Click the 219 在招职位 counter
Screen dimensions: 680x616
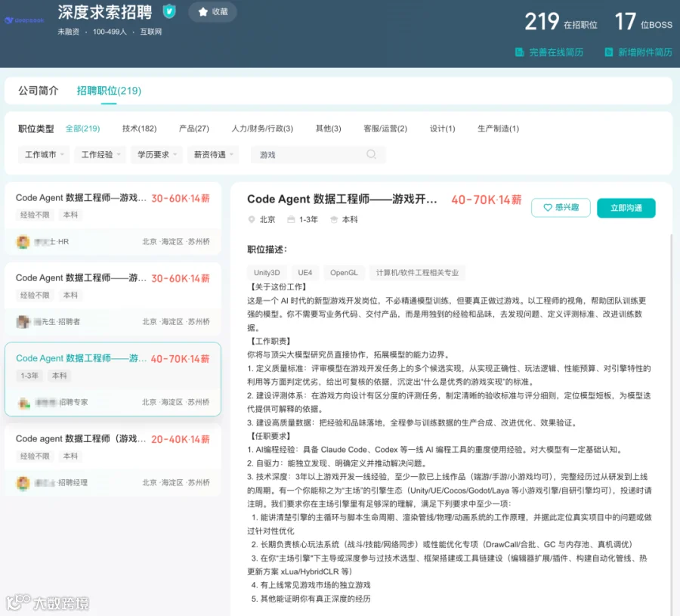(x=561, y=21)
